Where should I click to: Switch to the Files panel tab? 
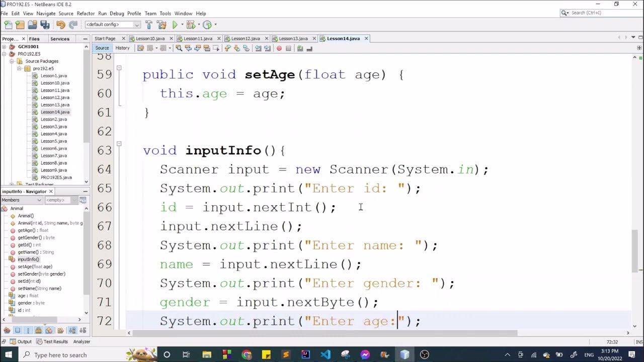(34, 39)
